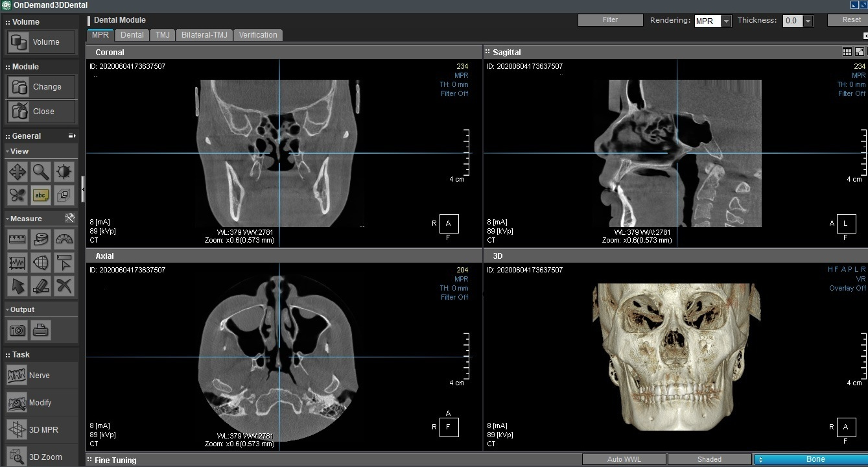Collapse the Measure section

point(7,219)
